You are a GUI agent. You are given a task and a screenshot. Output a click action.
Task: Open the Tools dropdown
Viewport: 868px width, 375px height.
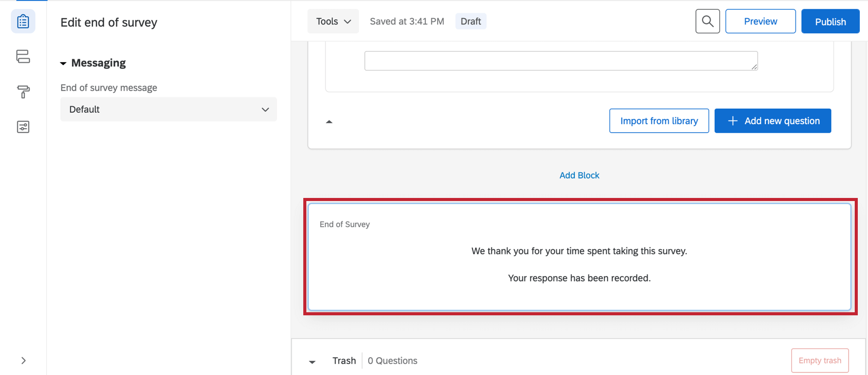[333, 21]
